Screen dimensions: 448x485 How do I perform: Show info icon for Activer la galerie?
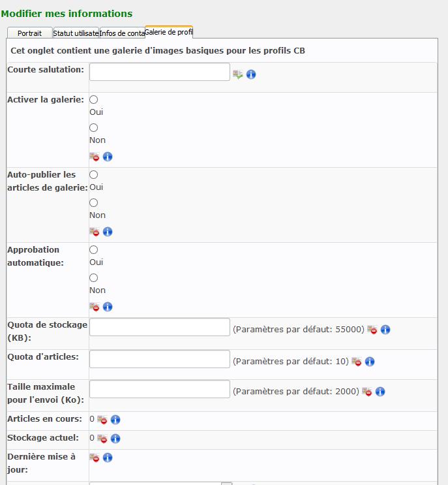coord(108,157)
